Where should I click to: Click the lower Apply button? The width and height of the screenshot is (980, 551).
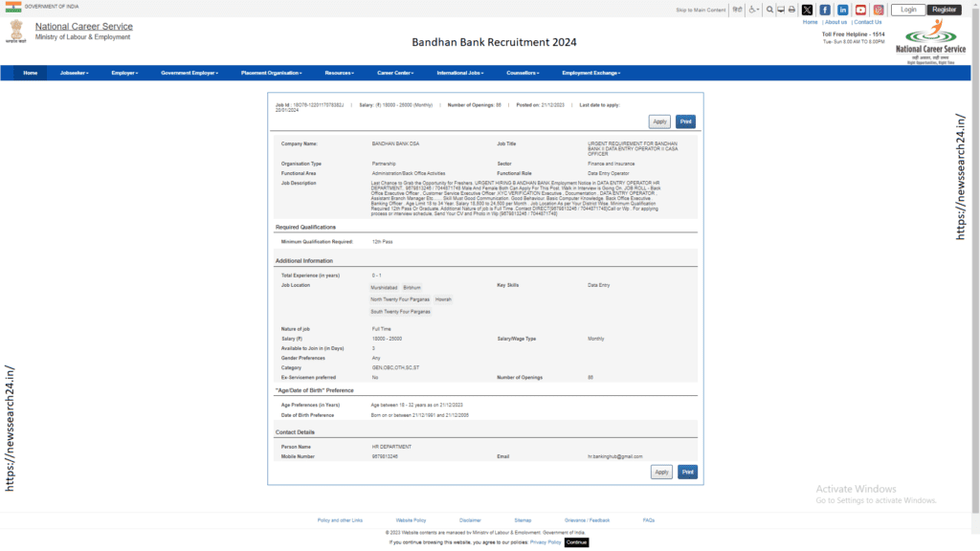661,473
